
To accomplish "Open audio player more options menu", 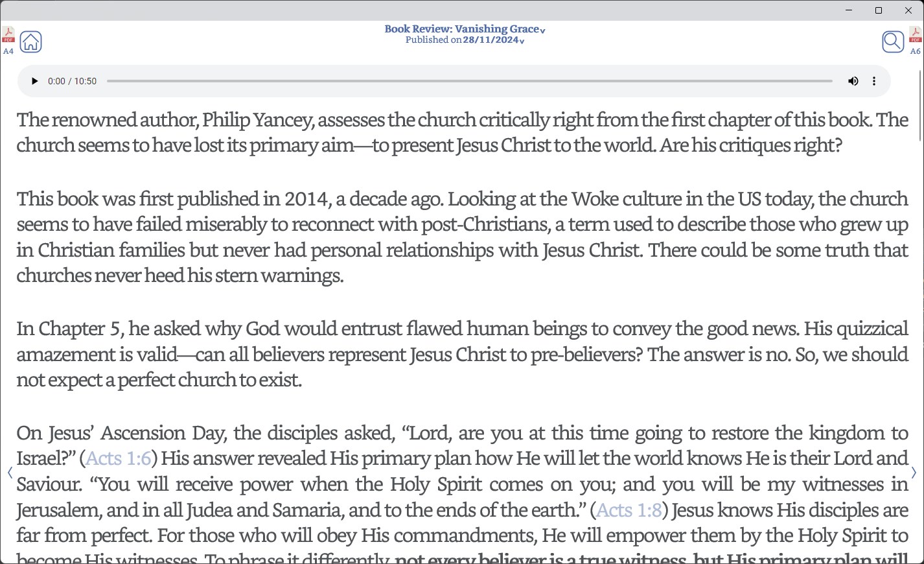I will (x=874, y=81).
